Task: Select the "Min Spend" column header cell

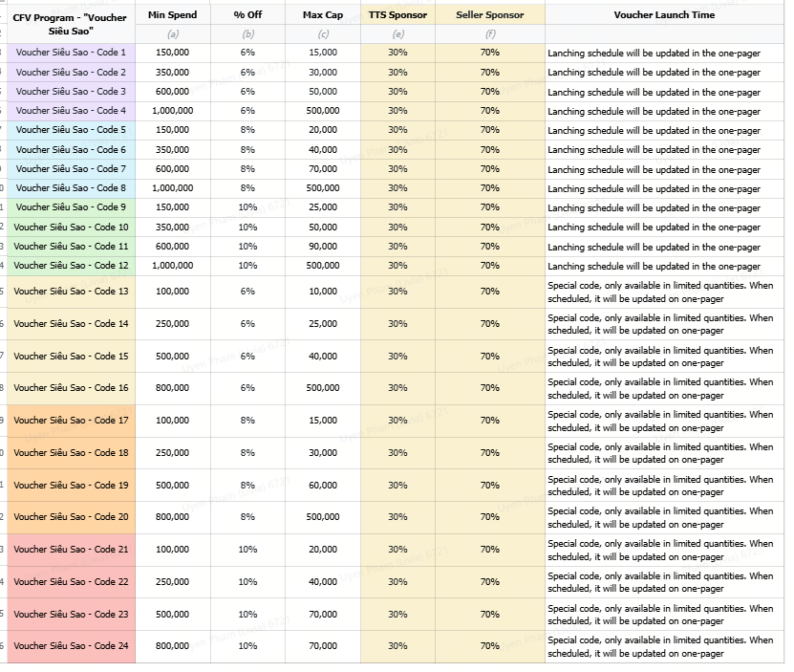Action: coord(172,15)
